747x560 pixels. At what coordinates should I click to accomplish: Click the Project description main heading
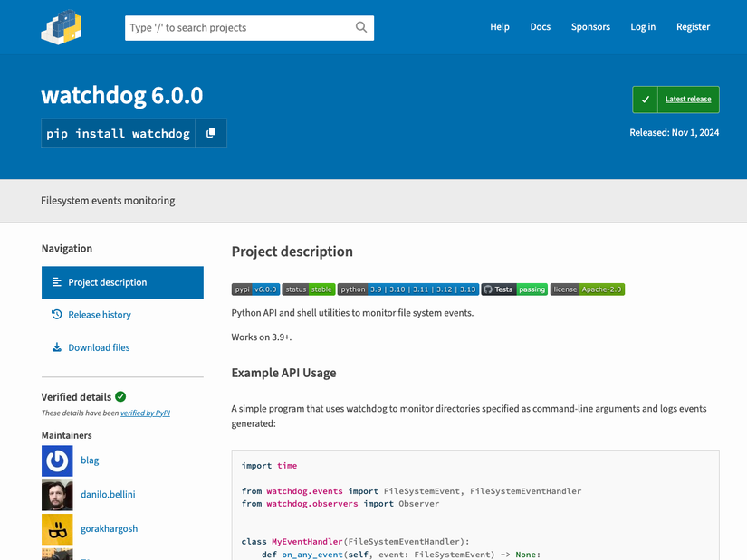292,252
